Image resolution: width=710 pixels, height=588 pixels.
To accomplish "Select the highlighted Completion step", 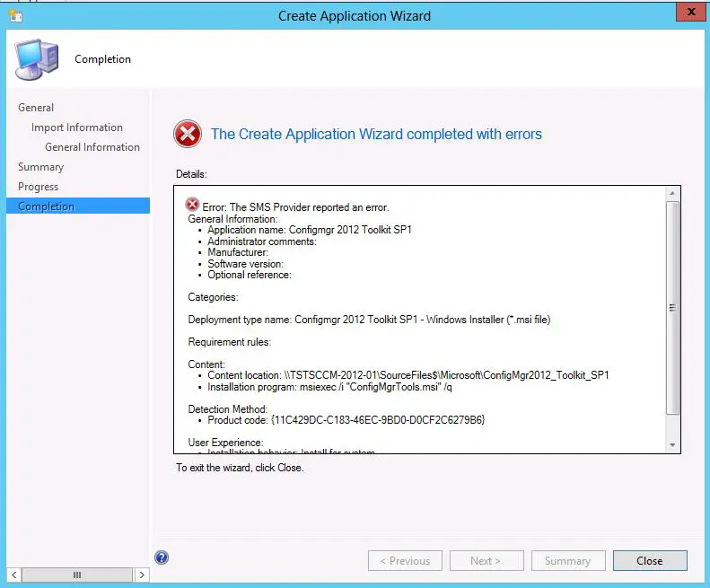I will tap(78, 206).
